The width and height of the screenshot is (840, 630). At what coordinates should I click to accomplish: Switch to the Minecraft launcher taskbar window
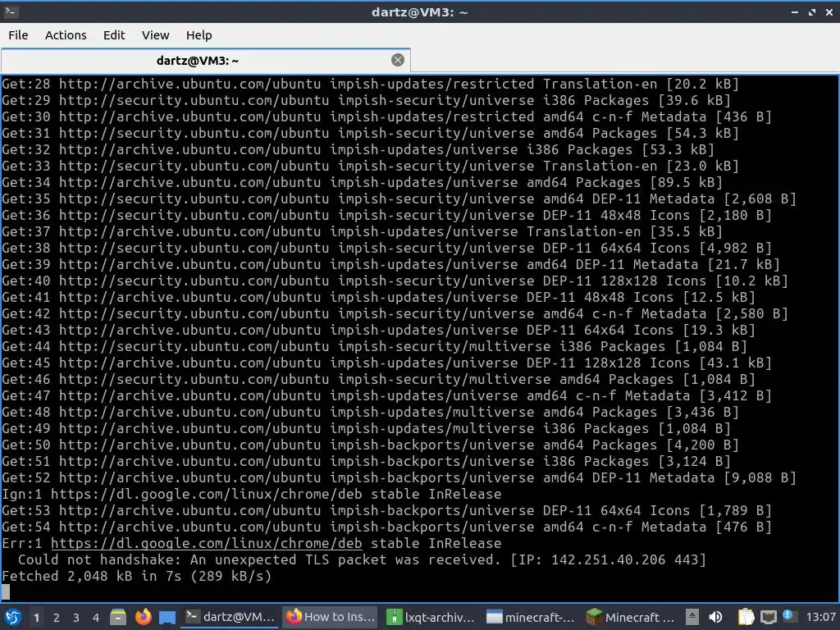coord(631,617)
